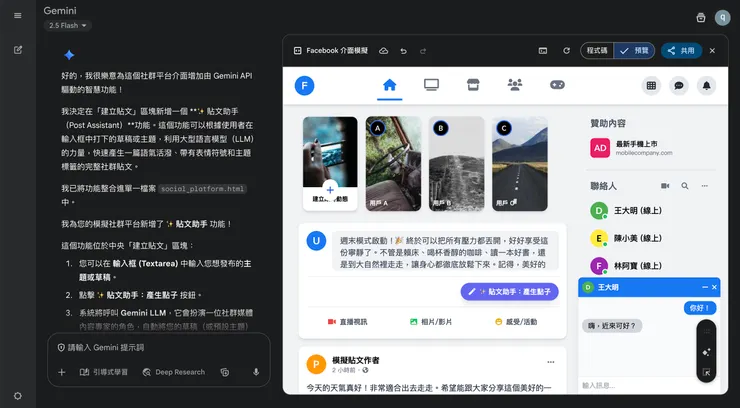Open the post options ellipsis for 模擬貼文作者
The height and width of the screenshot is (408, 740).
point(551,362)
